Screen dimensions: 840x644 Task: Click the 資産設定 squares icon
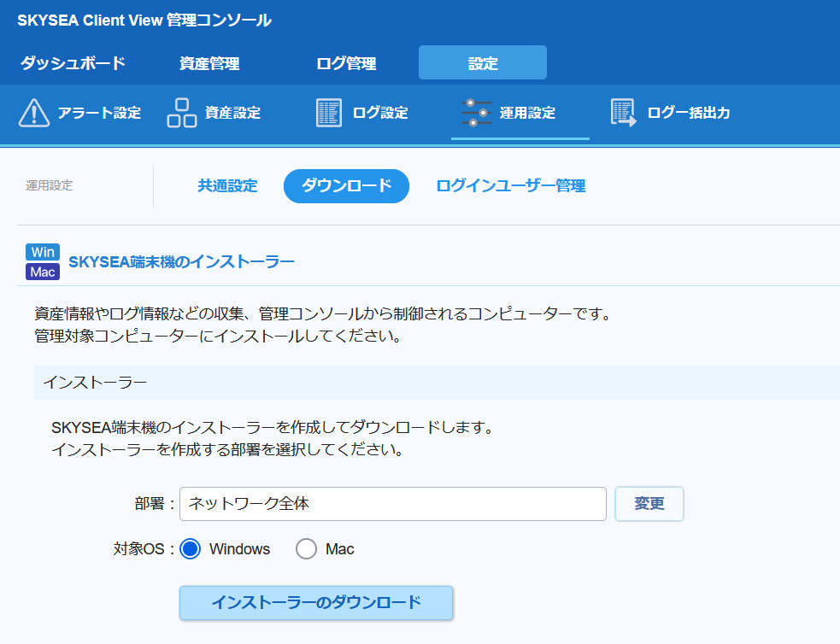tap(182, 113)
